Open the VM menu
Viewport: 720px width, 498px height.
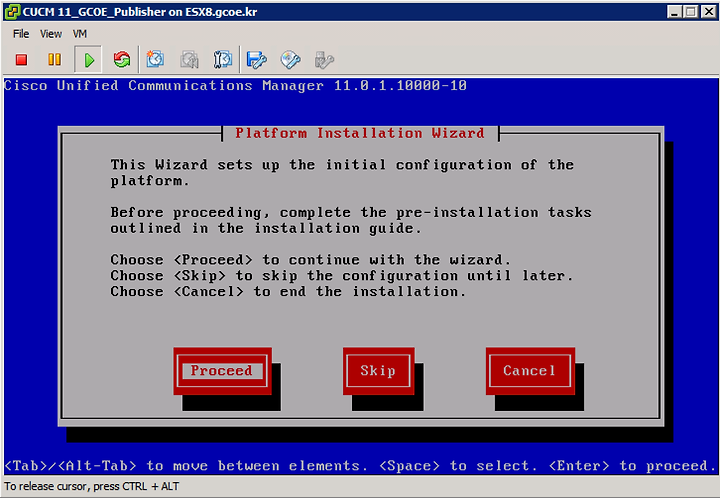[x=79, y=34]
